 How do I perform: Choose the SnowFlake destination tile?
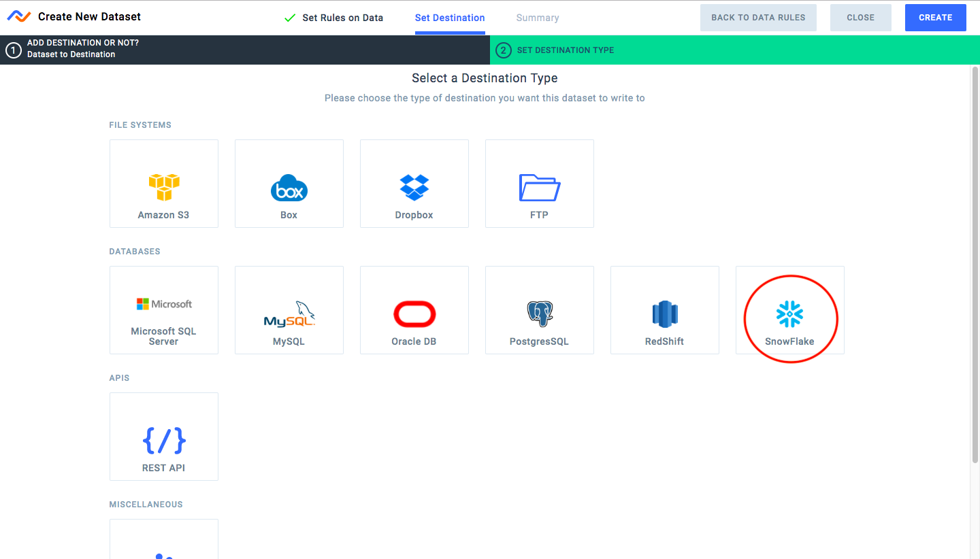[x=790, y=310]
